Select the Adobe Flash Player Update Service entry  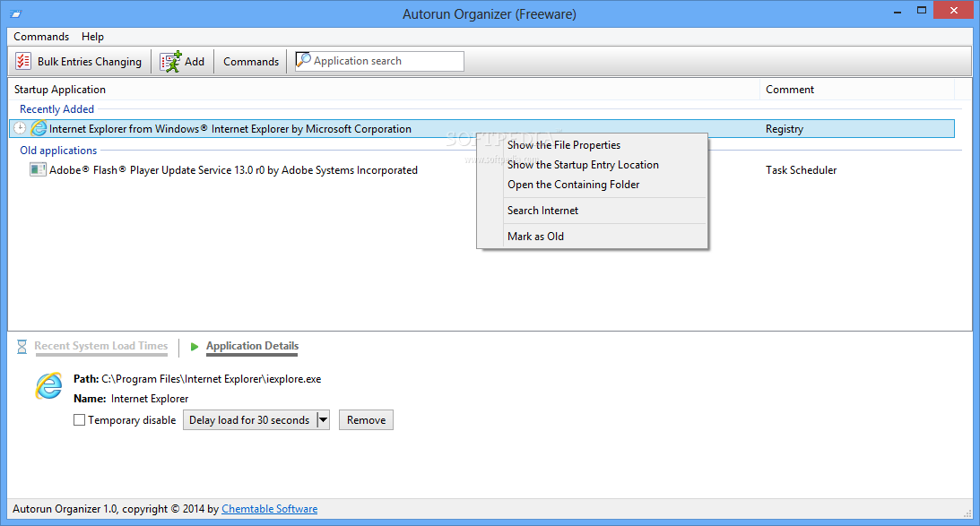[x=233, y=170]
